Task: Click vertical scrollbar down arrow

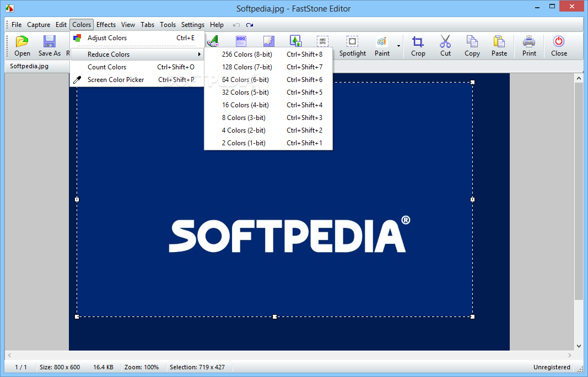Action: click(x=579, y=346)
